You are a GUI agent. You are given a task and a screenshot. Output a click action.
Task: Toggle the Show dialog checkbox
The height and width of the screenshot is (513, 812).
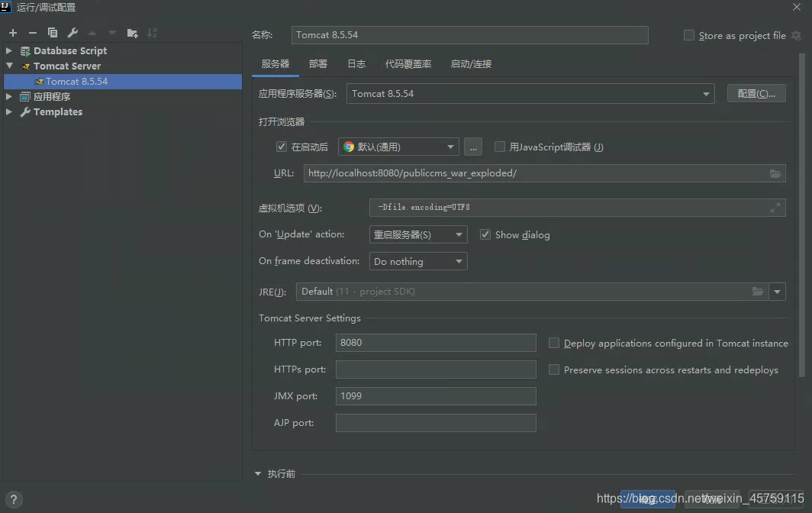click(485, 234)
